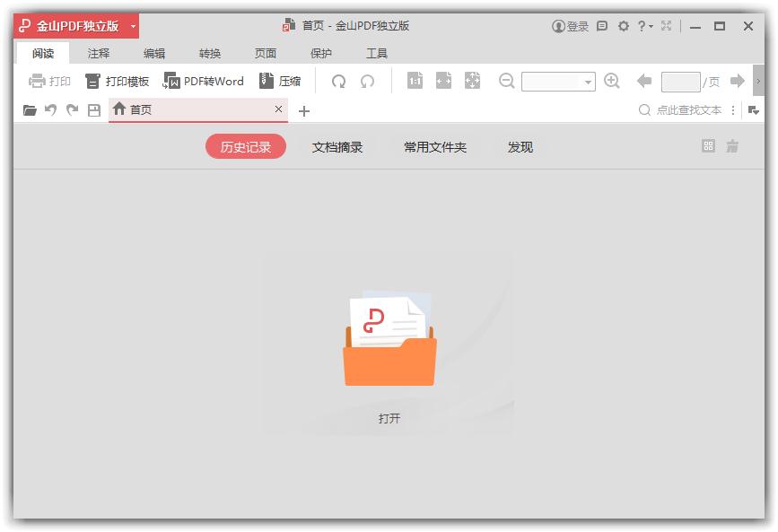
Task: Rotate the page counterclockwise
Action: click(365, 81)
